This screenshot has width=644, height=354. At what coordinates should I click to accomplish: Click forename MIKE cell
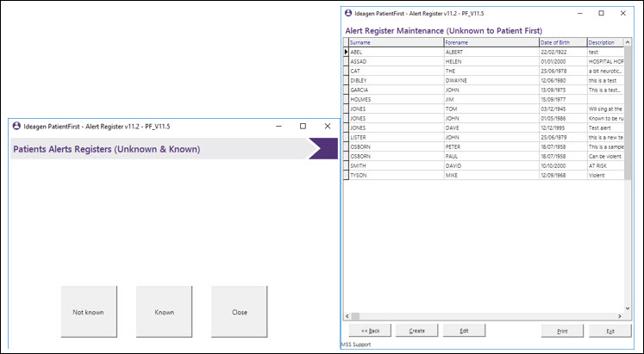tap(491, 175)
